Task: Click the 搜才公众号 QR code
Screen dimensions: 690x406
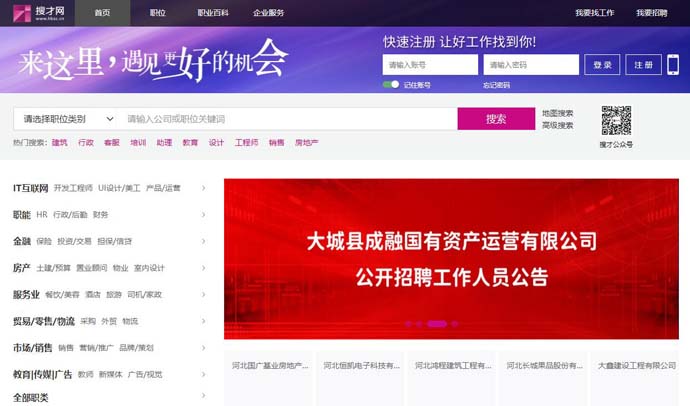Action: click(617, 121)
